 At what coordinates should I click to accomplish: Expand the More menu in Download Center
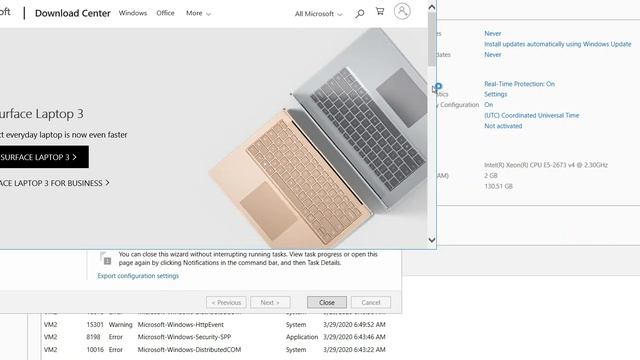click(x=198, y=13)
